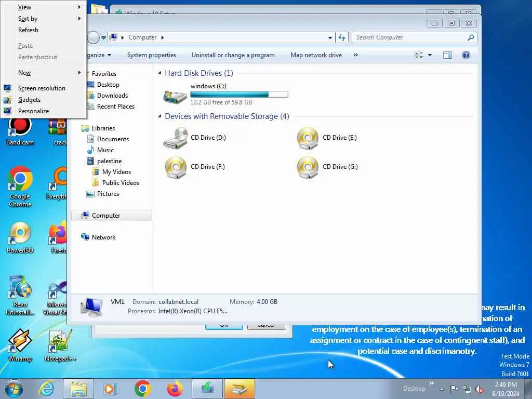Open Chrome from the taskbar
The height and width of the screenshot is (399, 532).
click(x=142, y=389)
